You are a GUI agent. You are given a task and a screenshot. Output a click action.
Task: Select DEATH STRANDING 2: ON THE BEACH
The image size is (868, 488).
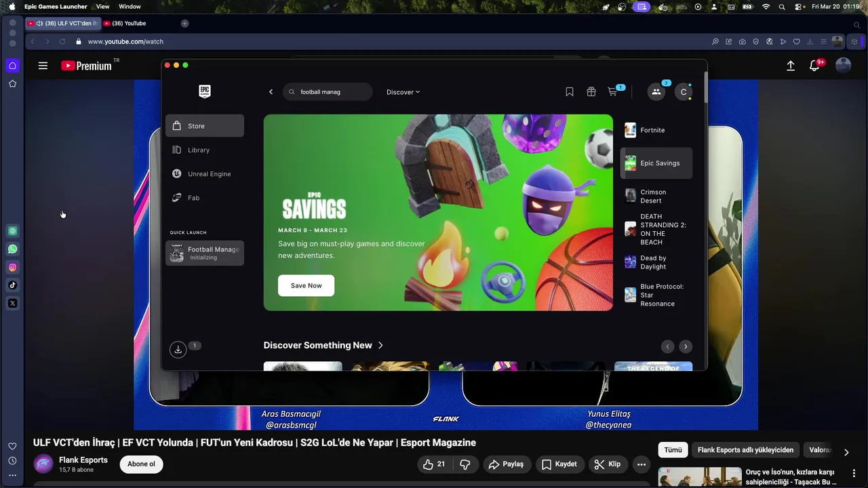point(656,229)
